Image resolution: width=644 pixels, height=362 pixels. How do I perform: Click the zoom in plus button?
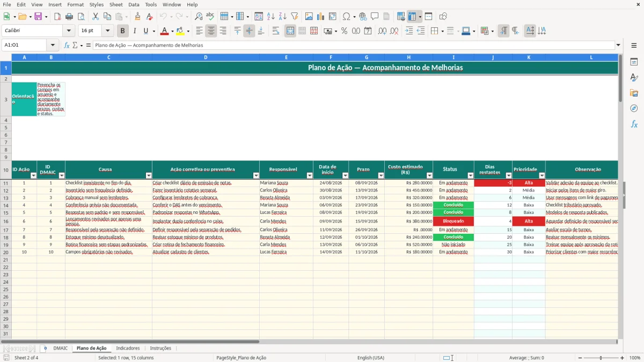[623, 358]
